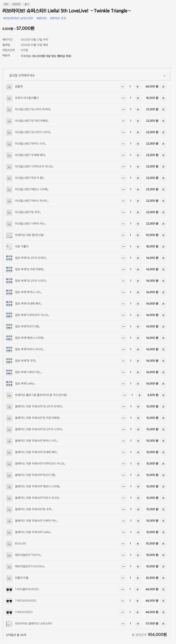Click the blade icon for 러브라이브 블레이드! 슈퍼스타!!
This screenshot has height=644, width=176.
click(x=9, y=624)
